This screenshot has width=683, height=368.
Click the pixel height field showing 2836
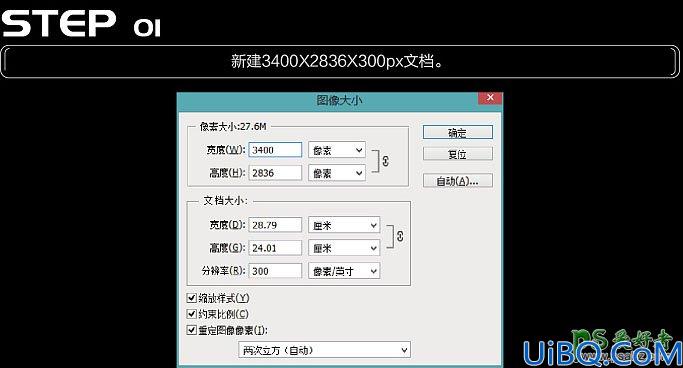point(275,173)
